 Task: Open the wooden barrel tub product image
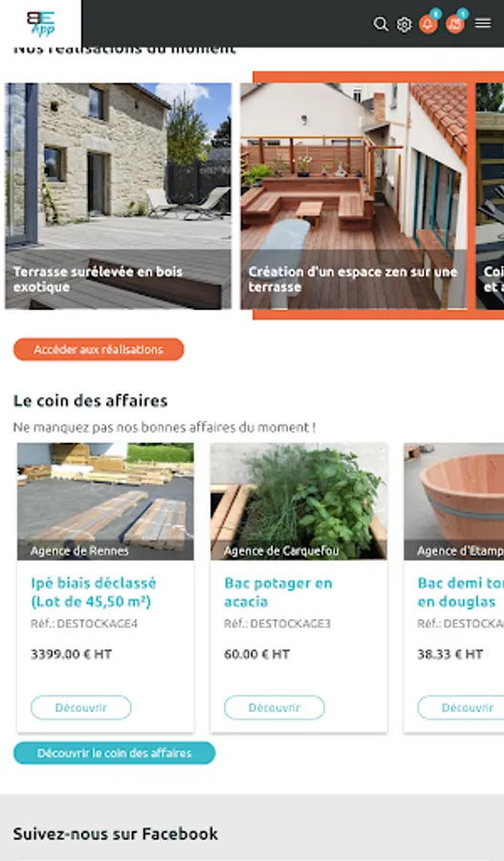[454, 501]
